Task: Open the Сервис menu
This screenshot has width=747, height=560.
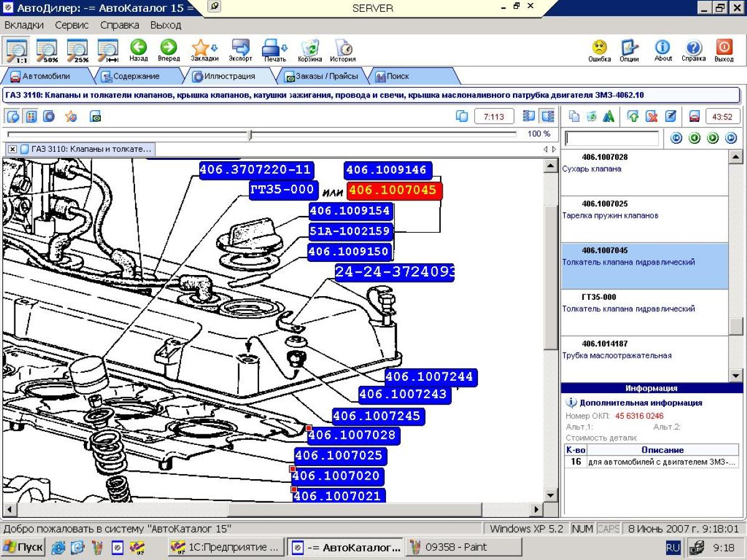Action: 72,26
